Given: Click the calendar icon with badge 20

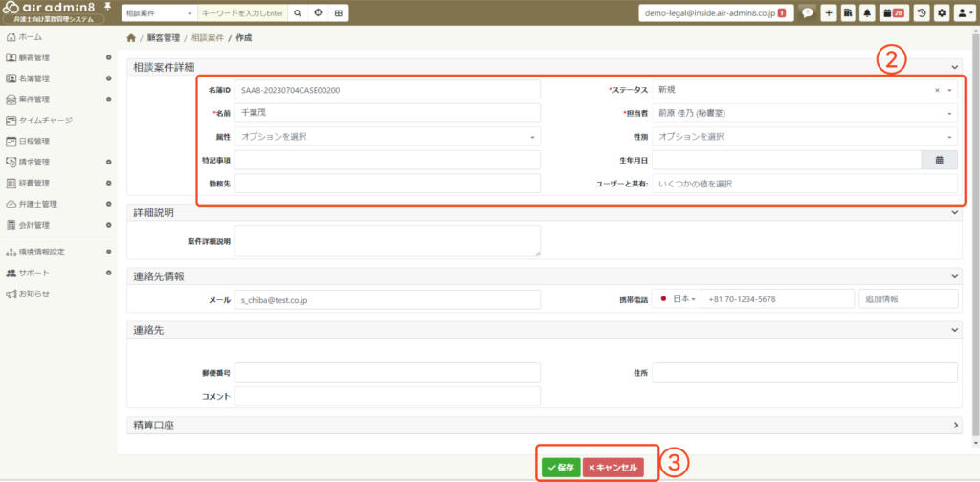Looking at the screenshot, I should [x=893, y=13].
